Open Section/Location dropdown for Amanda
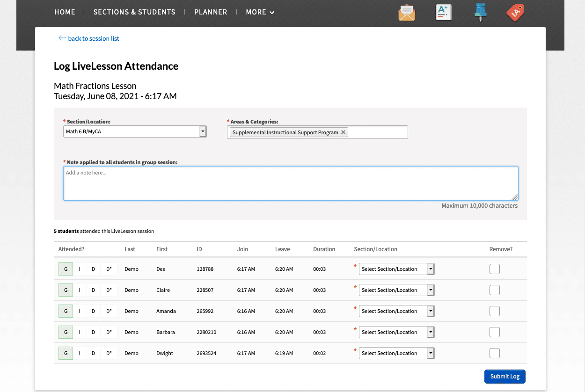This screenshot has width=585, height=392. coord(397,311)
